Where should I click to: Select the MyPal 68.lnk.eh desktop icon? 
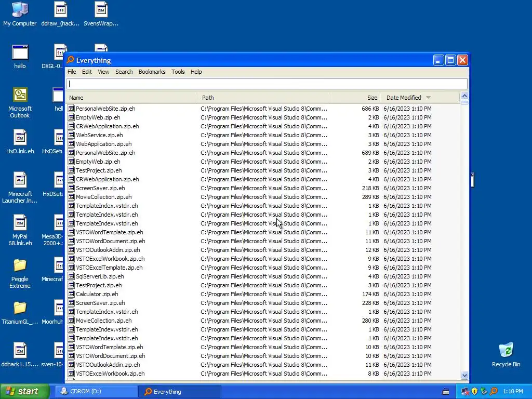tap(20, 230)
